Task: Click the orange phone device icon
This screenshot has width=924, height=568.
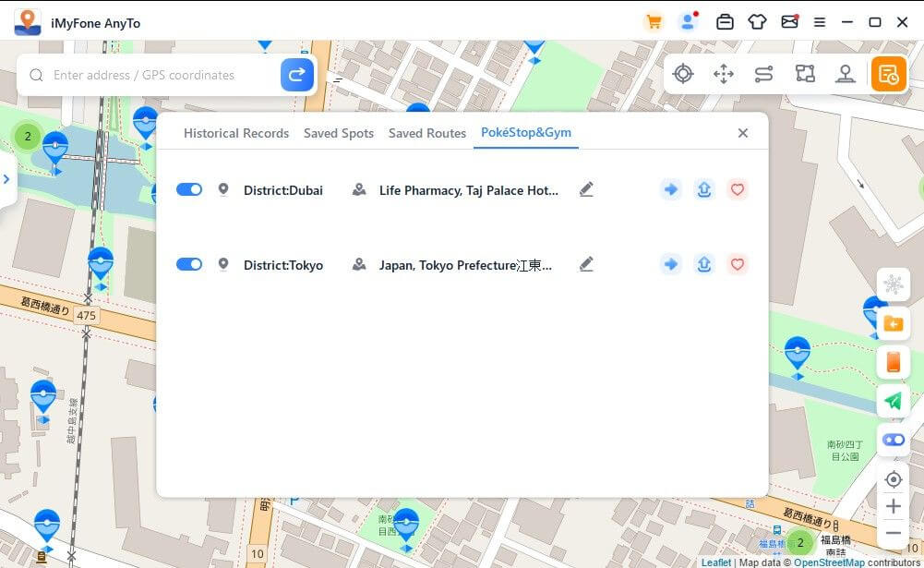Action: click(894, 362)
